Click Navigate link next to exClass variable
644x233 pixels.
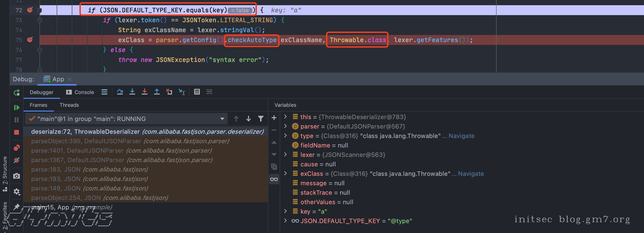click(471, 173)
